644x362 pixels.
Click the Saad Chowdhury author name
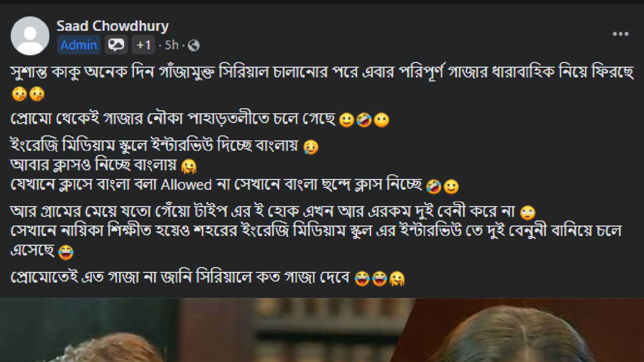[112, 26]
